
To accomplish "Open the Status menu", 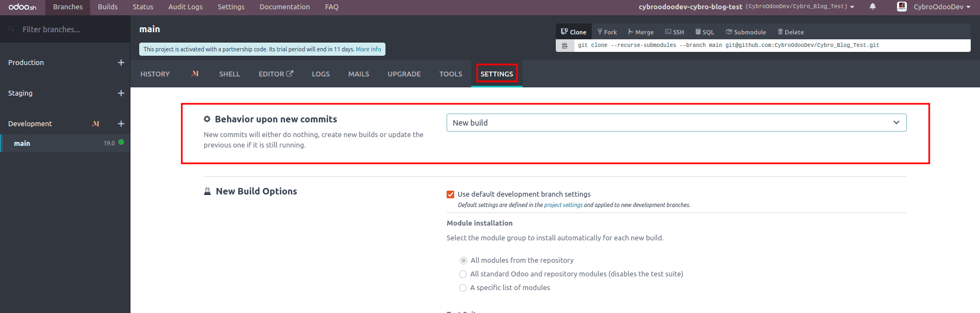I will 143,7.
